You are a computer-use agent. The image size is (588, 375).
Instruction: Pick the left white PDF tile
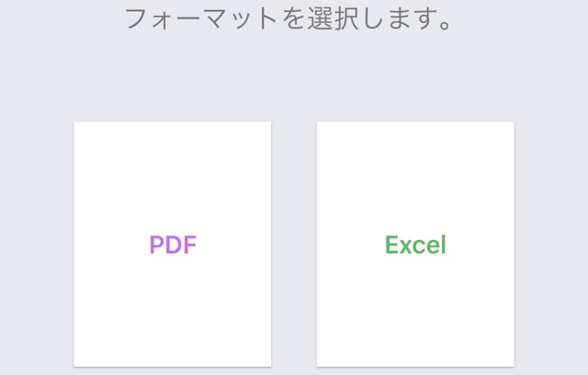[173, 244]
